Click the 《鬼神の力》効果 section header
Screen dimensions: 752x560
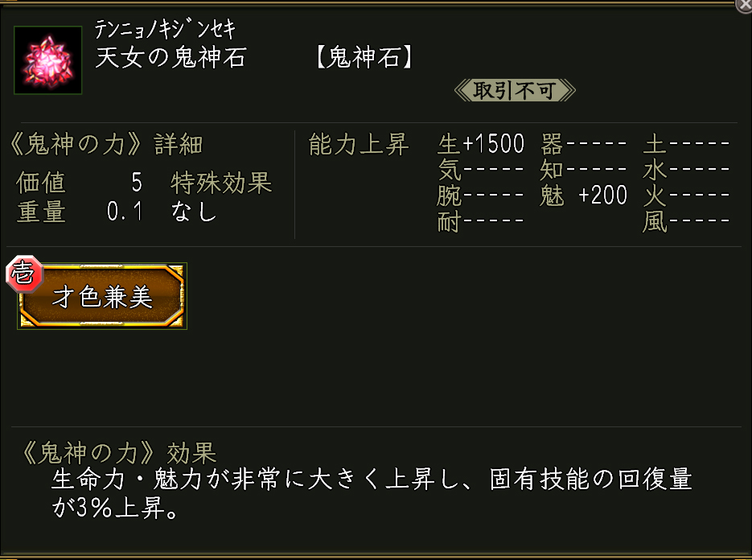pos(117,452)
